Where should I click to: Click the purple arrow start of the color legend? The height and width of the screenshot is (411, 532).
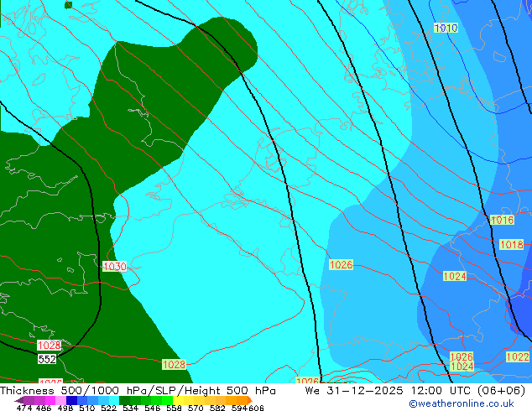(x=18, y=400)
